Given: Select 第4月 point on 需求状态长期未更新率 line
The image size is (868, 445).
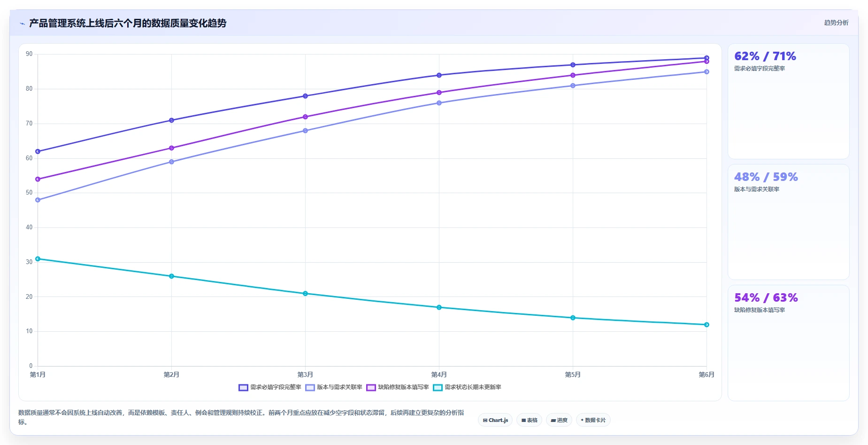Looking at the screenshot, I should click(439, 307).
